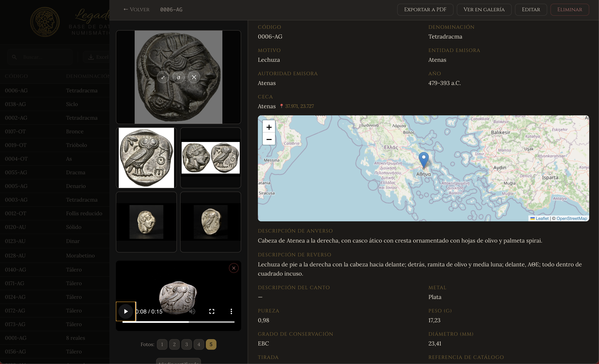Image resolution: width=599 pixels, height=364 pixels.
Task: Delete the video with red X button
Action: click(x=234, y=268)
